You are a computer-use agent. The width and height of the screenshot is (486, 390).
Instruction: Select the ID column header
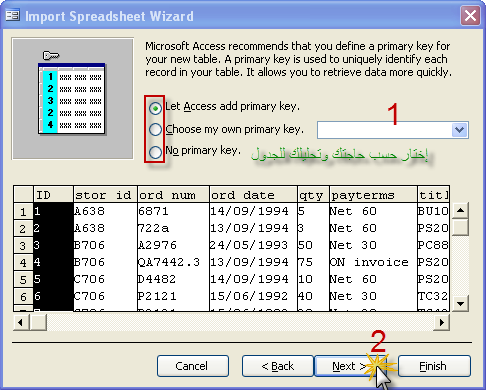(x=53, y=194)
